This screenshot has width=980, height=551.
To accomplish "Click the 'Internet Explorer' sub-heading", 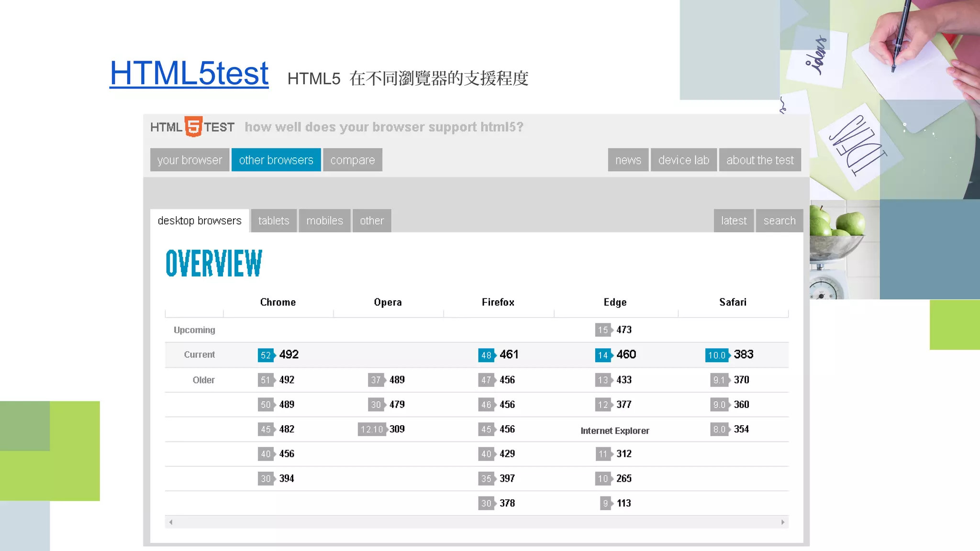I will (x=615, y=430).
